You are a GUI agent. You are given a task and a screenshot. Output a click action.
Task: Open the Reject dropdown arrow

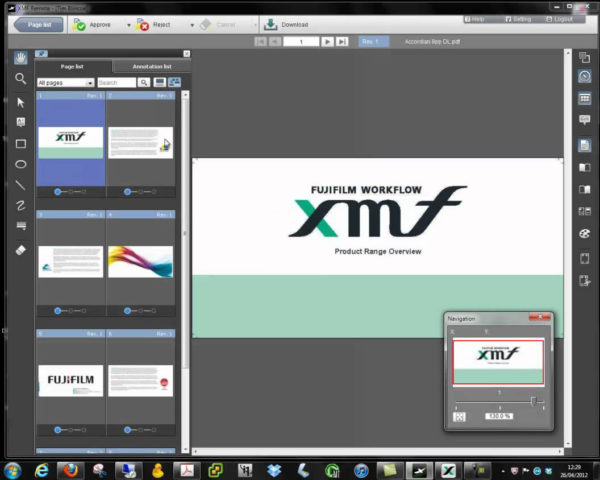pos(192,25)
